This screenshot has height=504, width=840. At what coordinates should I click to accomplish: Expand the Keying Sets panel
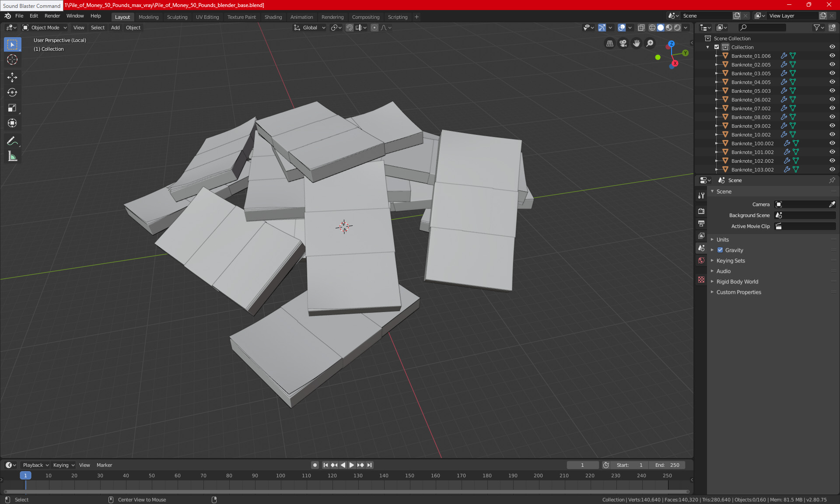[730, 260]
